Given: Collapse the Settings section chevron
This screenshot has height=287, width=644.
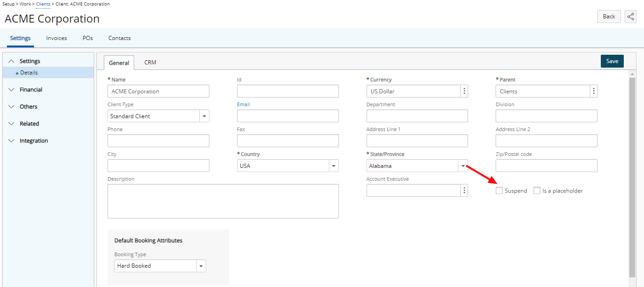Looking at the screenshot, I should (x=11, y=61).
